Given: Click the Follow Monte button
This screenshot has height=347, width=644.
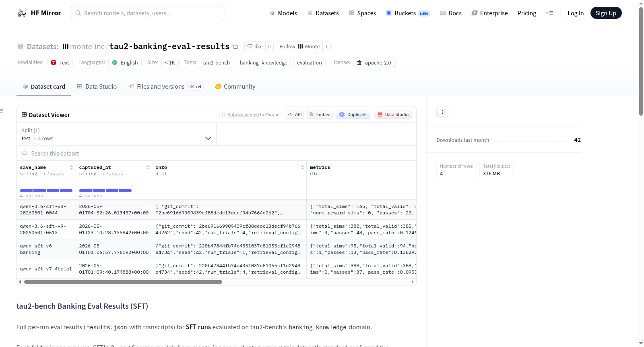Looking at the screenshot, I should pyautogui.click(x=299, y=47).
